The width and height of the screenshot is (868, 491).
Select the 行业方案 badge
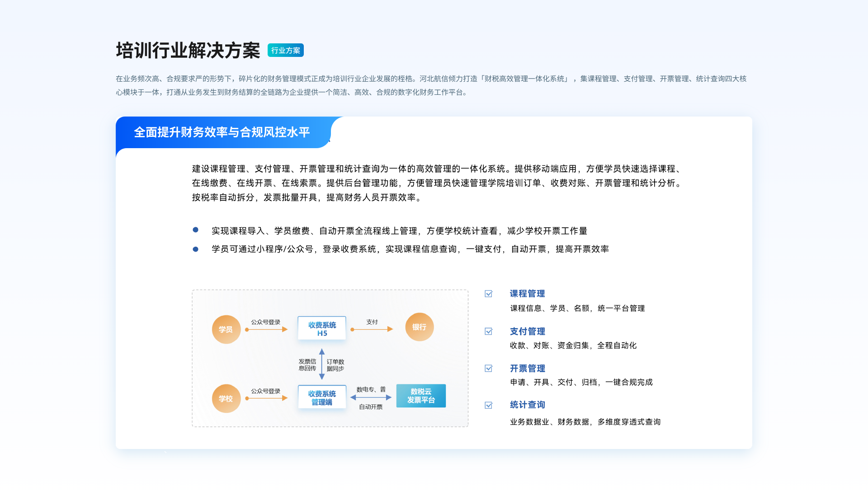coord(286,50)
